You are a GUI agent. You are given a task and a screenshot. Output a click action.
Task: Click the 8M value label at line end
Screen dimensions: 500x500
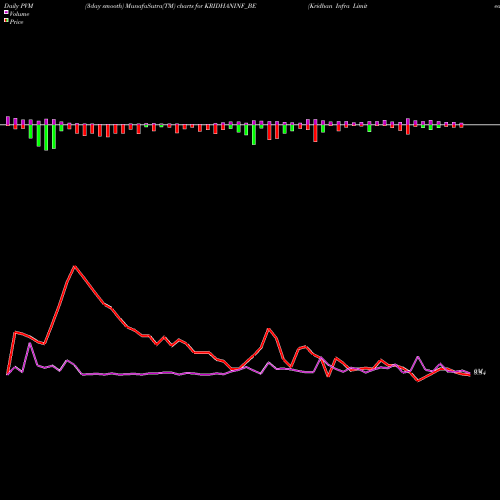[x=480, y=372]
